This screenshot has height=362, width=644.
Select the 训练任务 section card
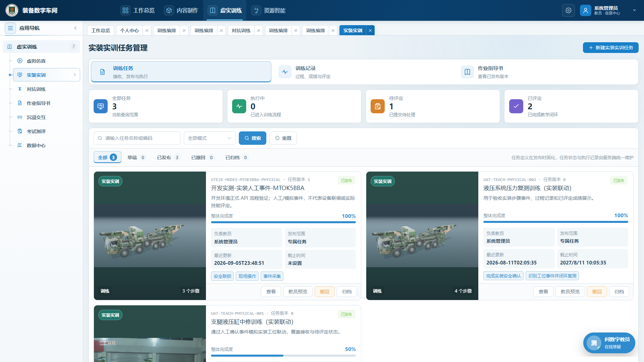[181, 72]
